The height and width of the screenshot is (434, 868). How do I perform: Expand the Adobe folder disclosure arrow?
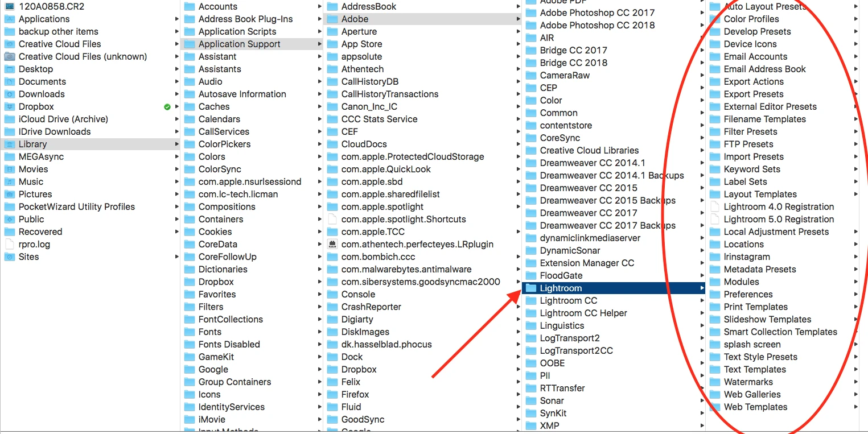tap(518, 19)
